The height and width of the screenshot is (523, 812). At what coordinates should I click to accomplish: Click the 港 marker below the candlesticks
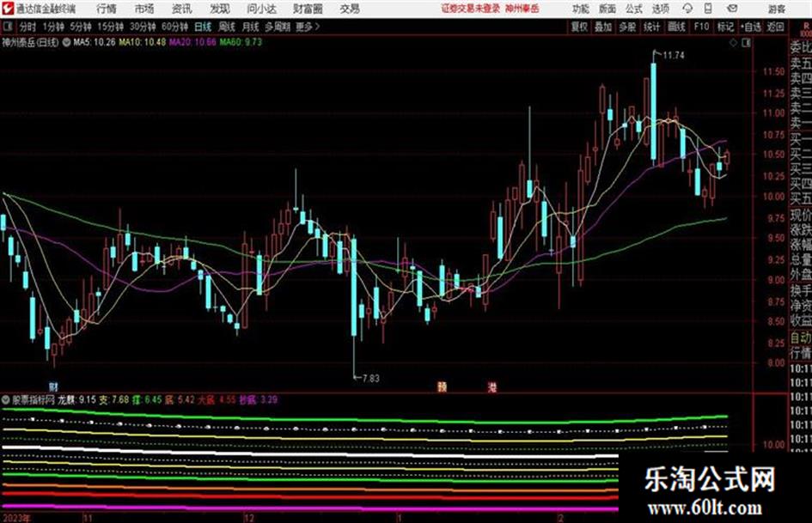[x=491, y=386]
